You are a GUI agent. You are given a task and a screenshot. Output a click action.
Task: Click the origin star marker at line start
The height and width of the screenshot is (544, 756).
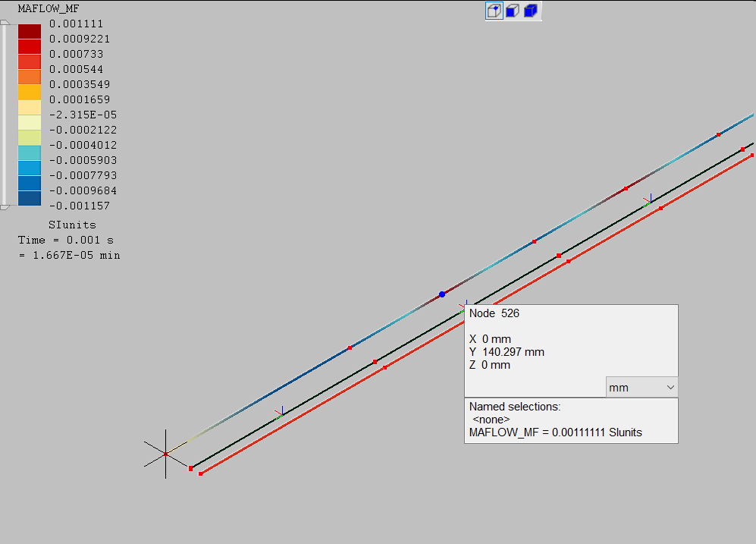tap(166, 454)
